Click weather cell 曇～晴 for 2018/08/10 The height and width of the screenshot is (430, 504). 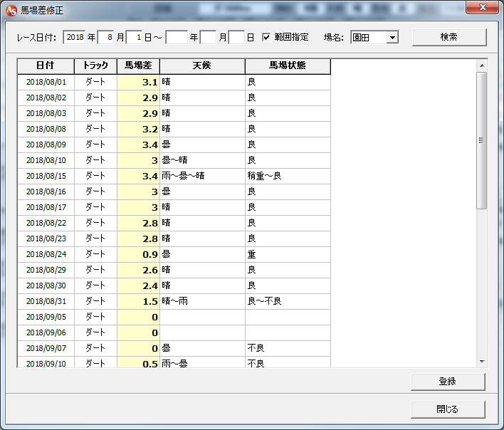pos(202,161)
